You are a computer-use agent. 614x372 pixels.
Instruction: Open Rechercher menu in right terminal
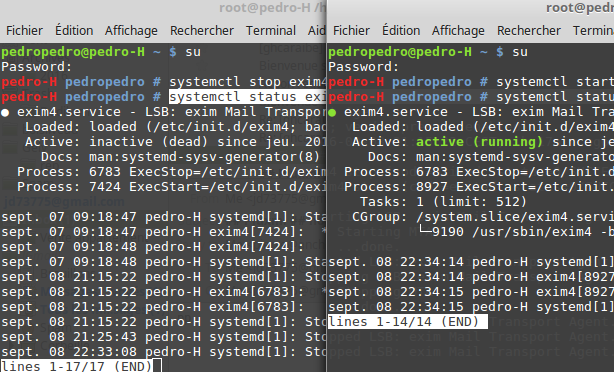pos(529,31)
